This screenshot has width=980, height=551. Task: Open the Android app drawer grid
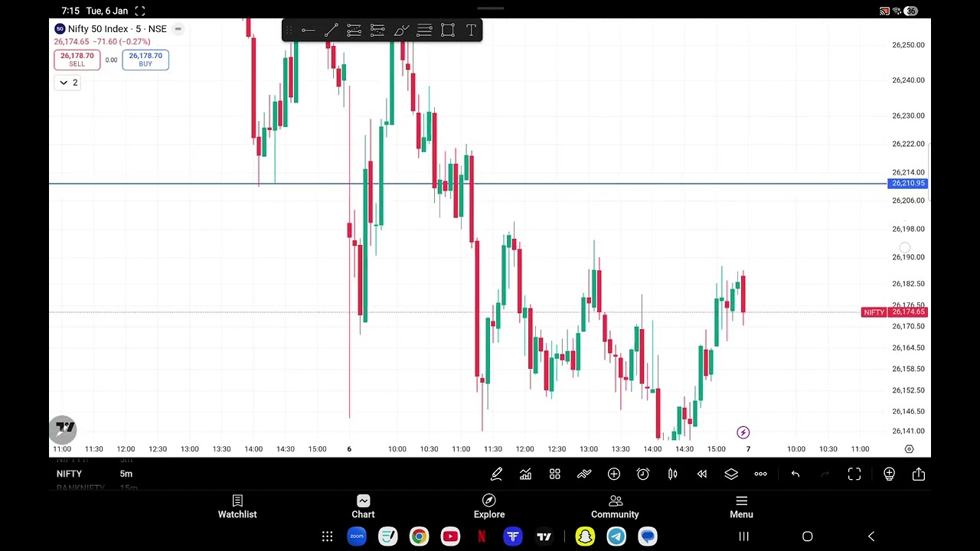coord(327,536)
